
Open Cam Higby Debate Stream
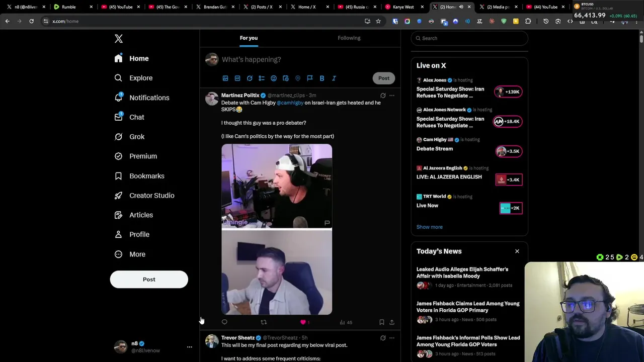(x=435, y=149)
